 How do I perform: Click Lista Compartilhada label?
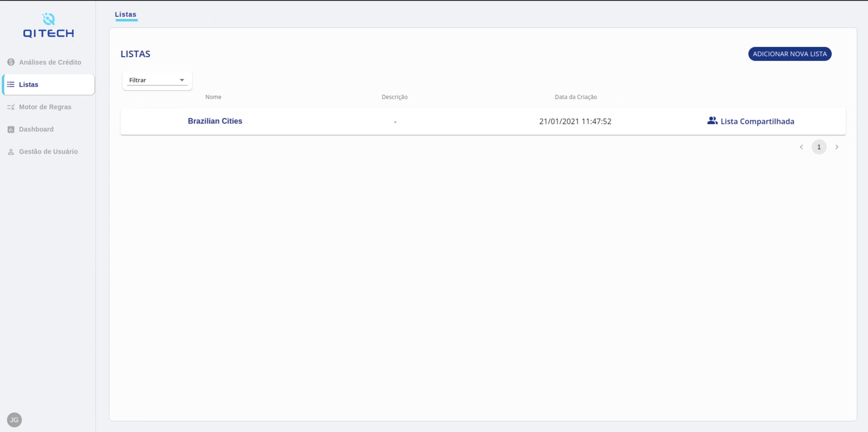pos(757,121)
